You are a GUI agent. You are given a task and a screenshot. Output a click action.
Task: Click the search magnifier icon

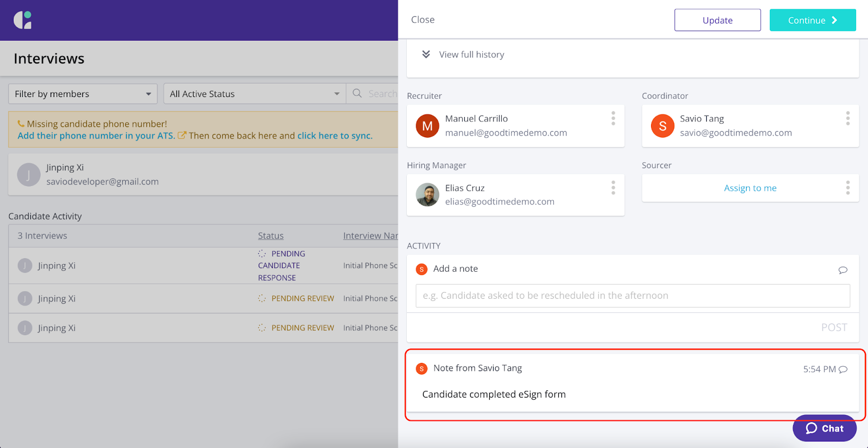point(357,93)
